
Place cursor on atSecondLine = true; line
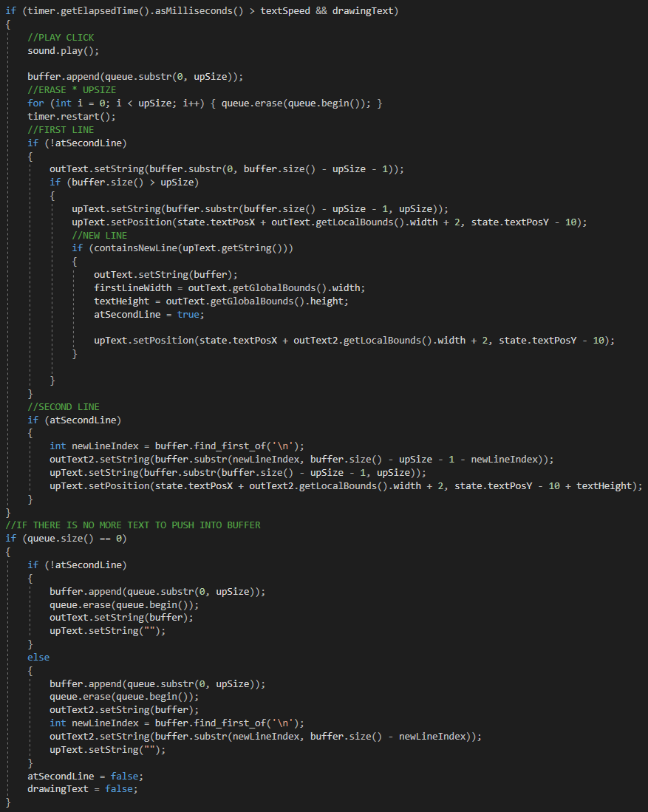(149, 314)
